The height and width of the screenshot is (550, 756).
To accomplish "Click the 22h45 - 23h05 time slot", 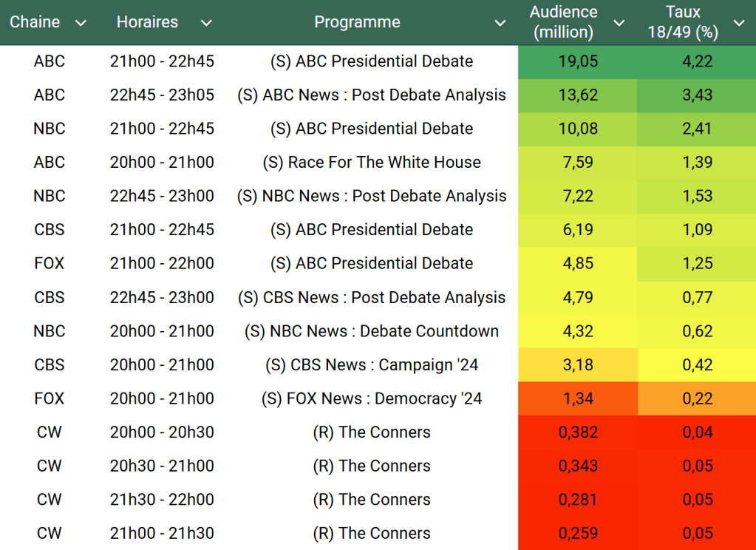I will pos(162,95).
